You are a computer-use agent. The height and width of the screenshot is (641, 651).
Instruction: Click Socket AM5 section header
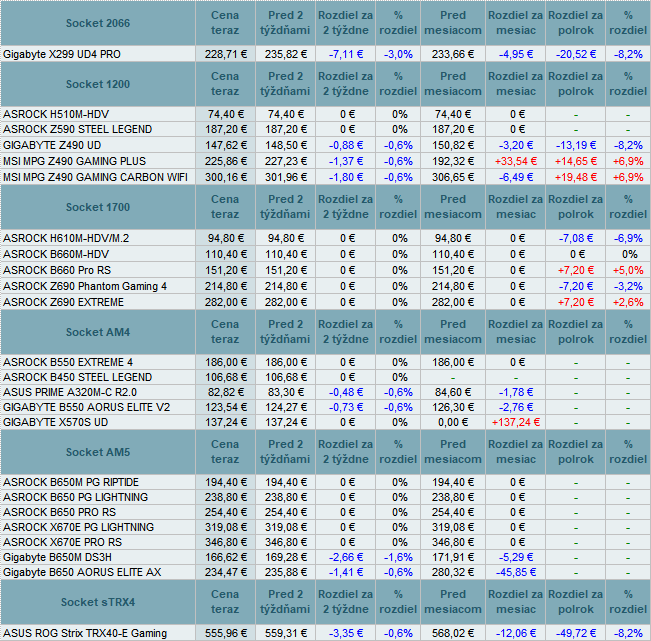tap(98, 452)
